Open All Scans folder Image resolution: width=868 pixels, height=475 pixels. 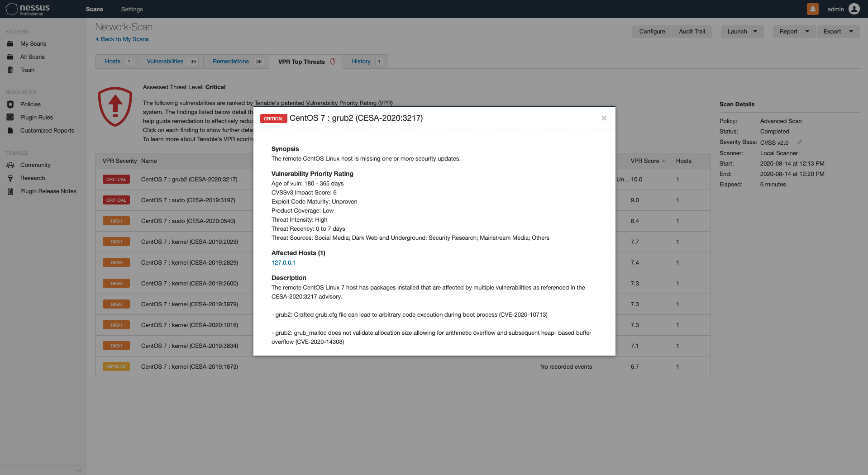(x=33, y=57)
